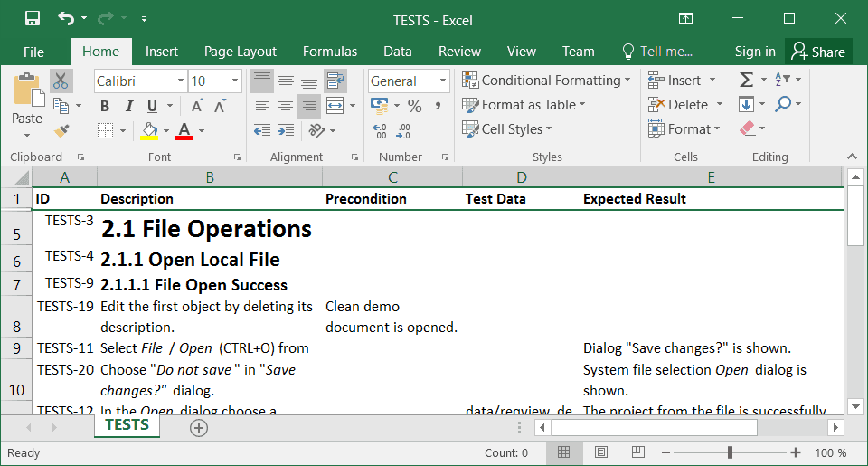Add a new sheet with the plus icon
The image size is (868, 466).
tap(199, 428)
